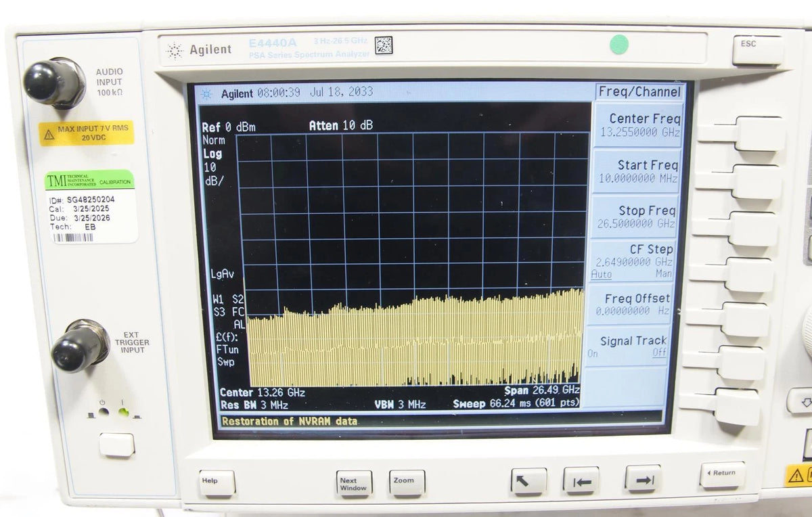Click the MAX INPUT 7V RMS warning label
The image size is (812, 517).
coord(86,133)
